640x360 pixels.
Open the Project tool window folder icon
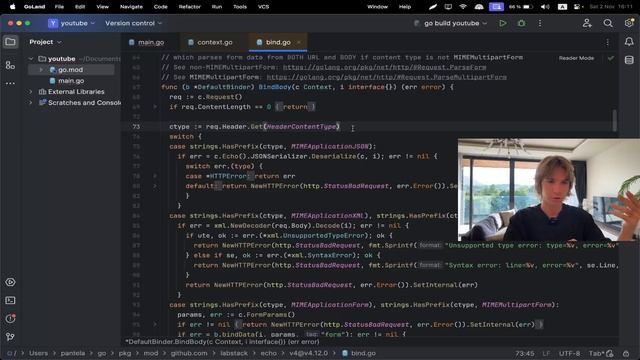click(10, 42)
